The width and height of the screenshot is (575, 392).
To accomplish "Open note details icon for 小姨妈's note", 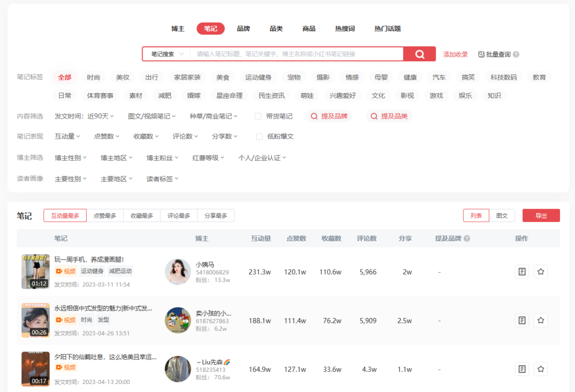I will (523, 272).
